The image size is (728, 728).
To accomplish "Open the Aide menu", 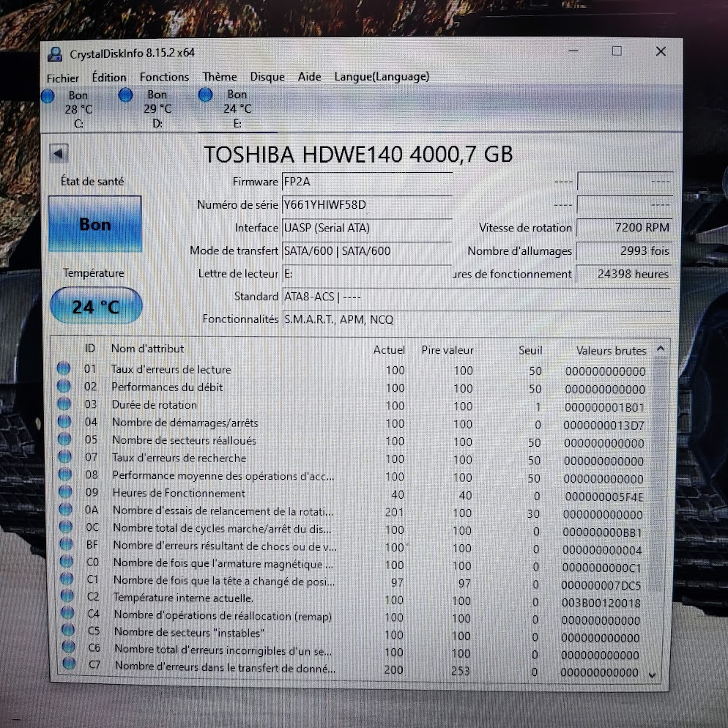I will [x=309, y=76].
